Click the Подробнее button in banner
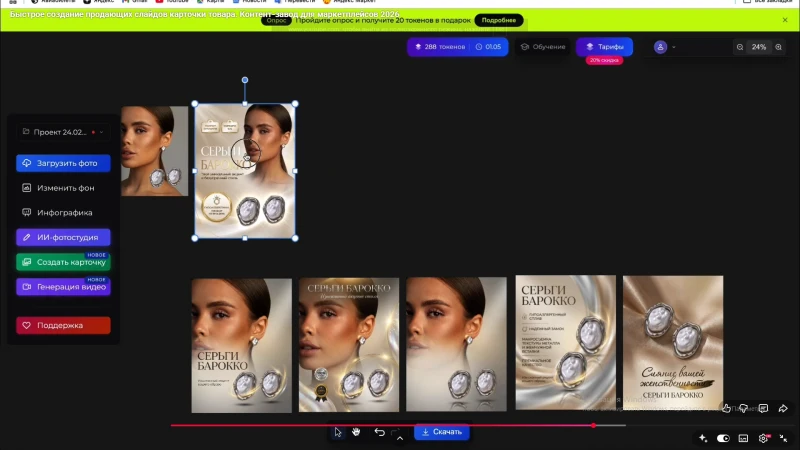The image size is (800, 450). pyautogui.click(x=498, y=20)
